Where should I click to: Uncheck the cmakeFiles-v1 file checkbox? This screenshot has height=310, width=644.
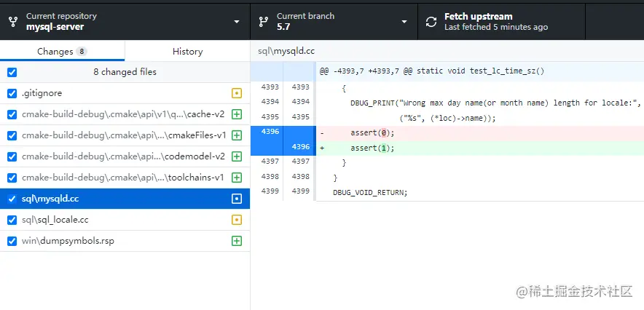12,136
